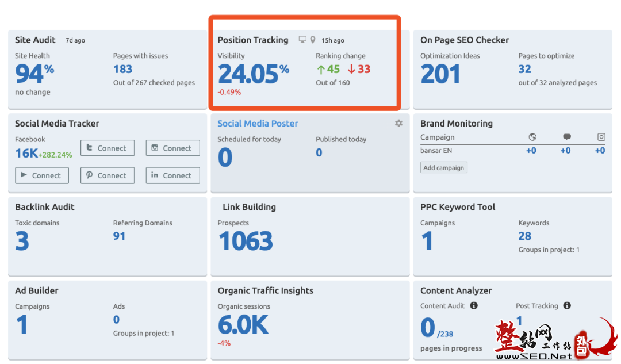Connect the LinkedIn account
Screen dimensions: 621x364
click(172, 175)
